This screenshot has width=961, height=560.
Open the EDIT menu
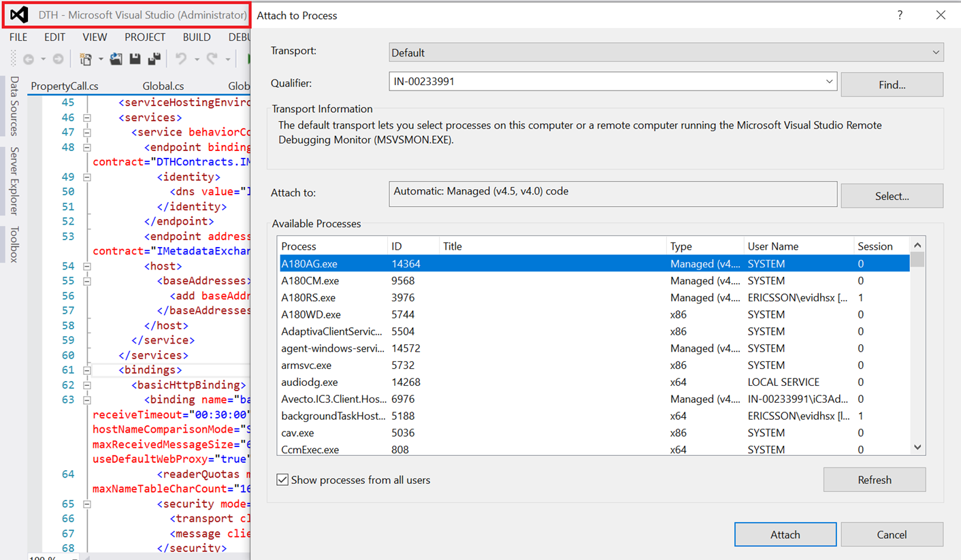54,37
